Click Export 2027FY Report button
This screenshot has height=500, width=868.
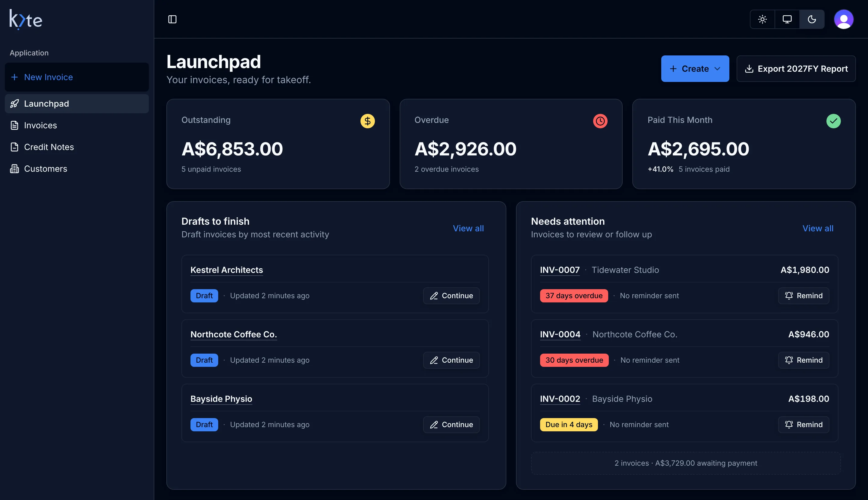coord(796,69)
